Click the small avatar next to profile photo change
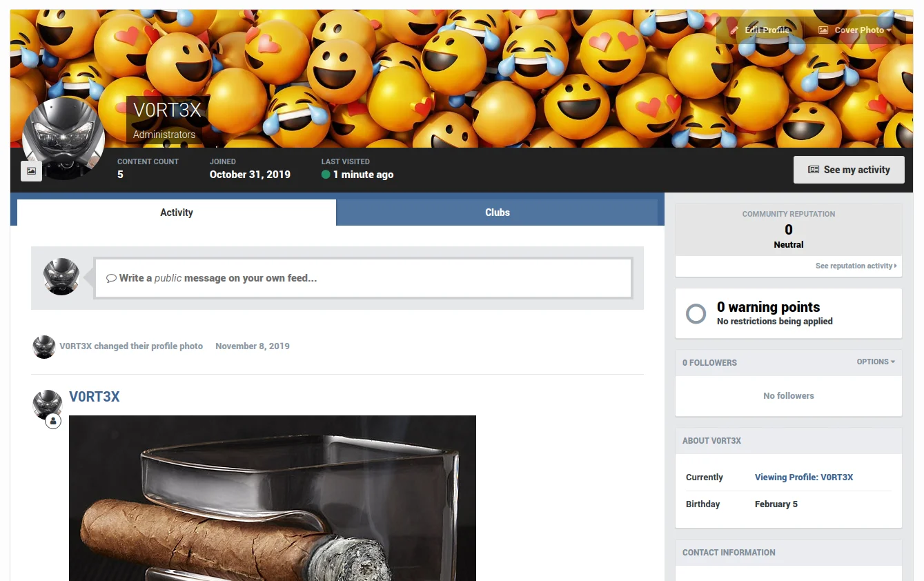Viewport: 924px width, 581px height. click(x=44, y=346)
